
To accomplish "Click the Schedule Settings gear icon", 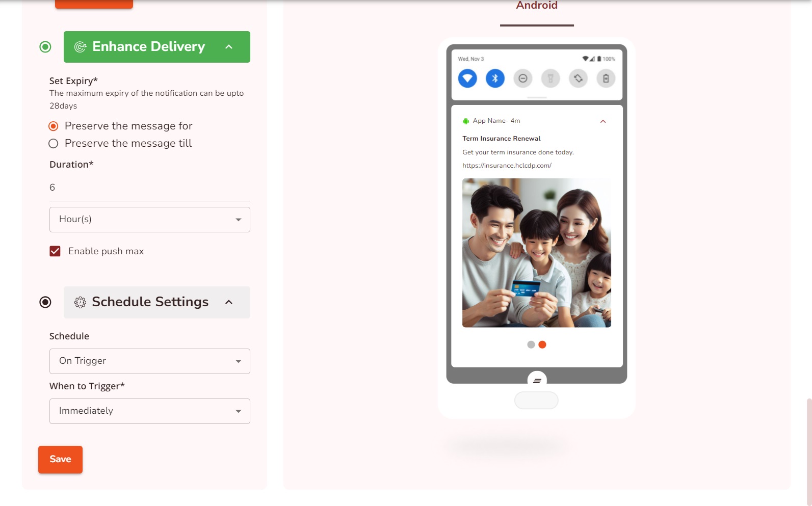I will tap(80, 302).
